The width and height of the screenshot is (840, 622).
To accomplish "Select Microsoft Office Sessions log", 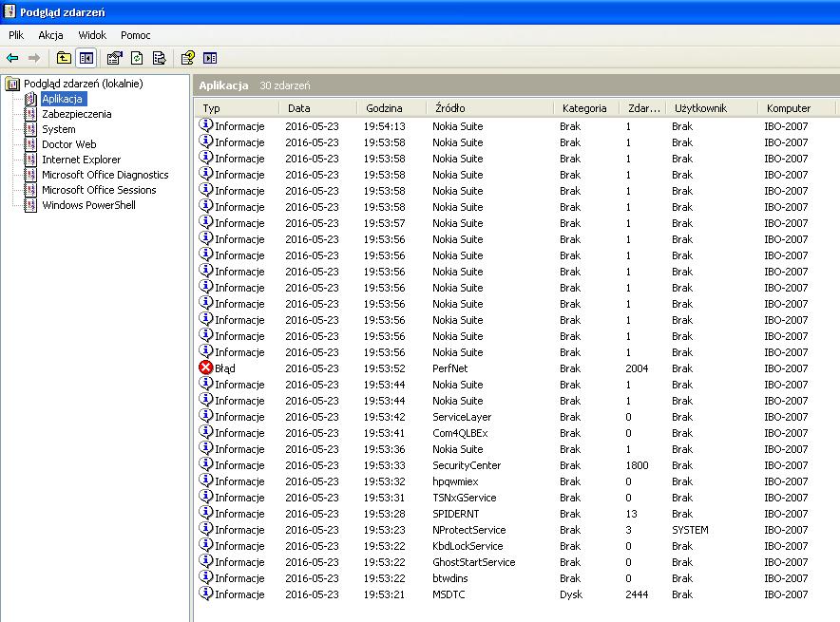I will point(99,190).
